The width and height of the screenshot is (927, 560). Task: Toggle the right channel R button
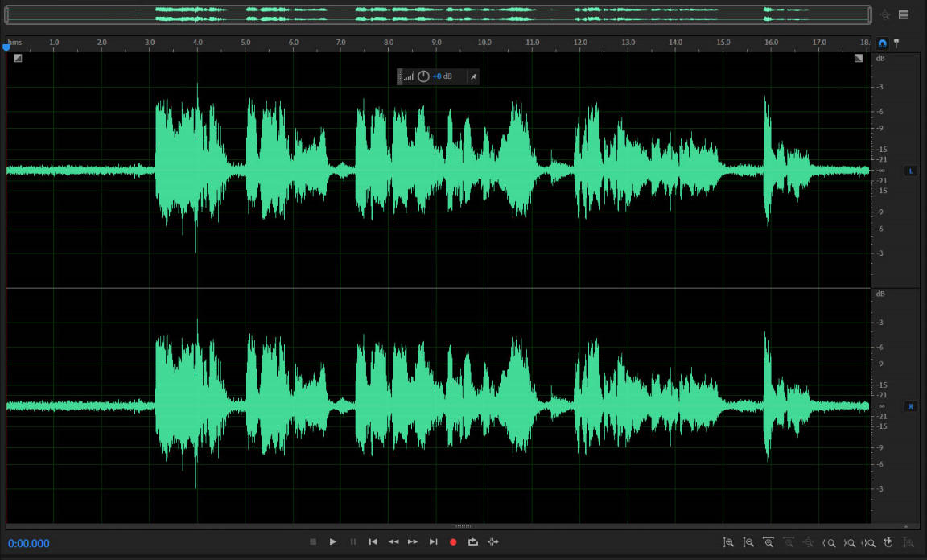[910, 406]
